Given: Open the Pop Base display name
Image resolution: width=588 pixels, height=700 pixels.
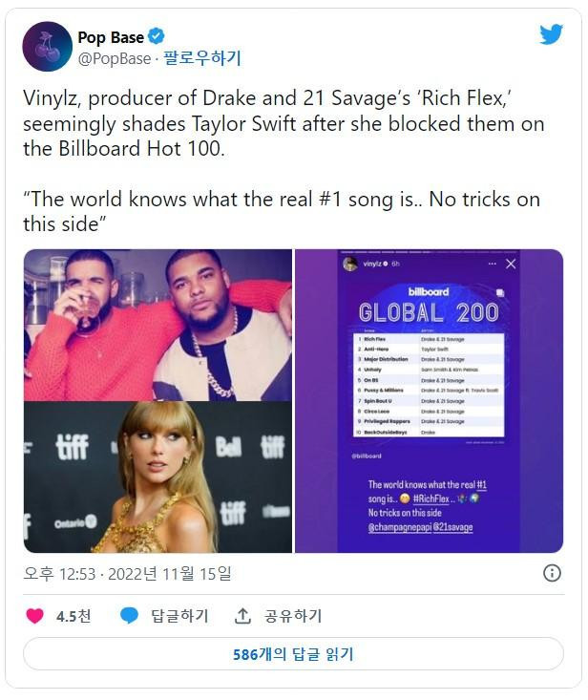Looking at the screenshot, I should (x=111, y=37).
